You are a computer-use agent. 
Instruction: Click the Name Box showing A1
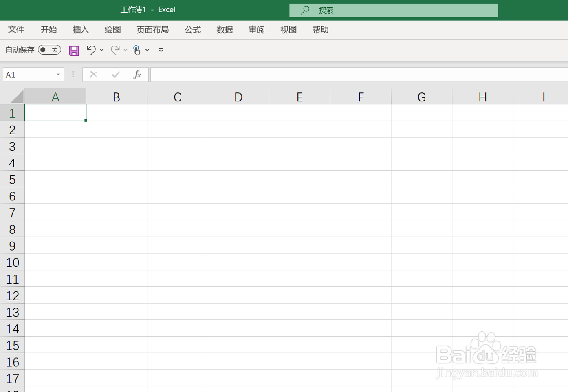[x=33, y=75]
